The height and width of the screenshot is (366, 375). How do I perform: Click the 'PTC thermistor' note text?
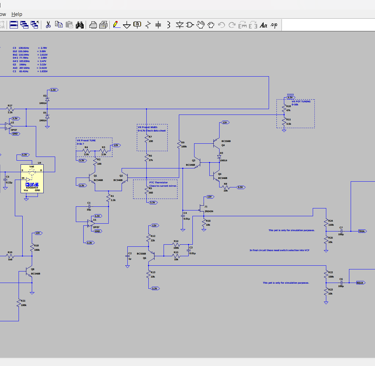[x=158, y=182]
